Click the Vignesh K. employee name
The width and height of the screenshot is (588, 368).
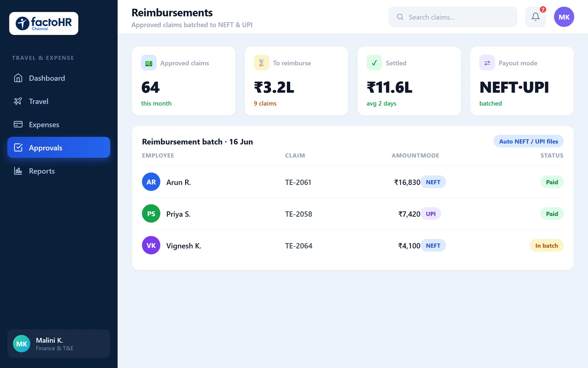[x=184, y=246]
